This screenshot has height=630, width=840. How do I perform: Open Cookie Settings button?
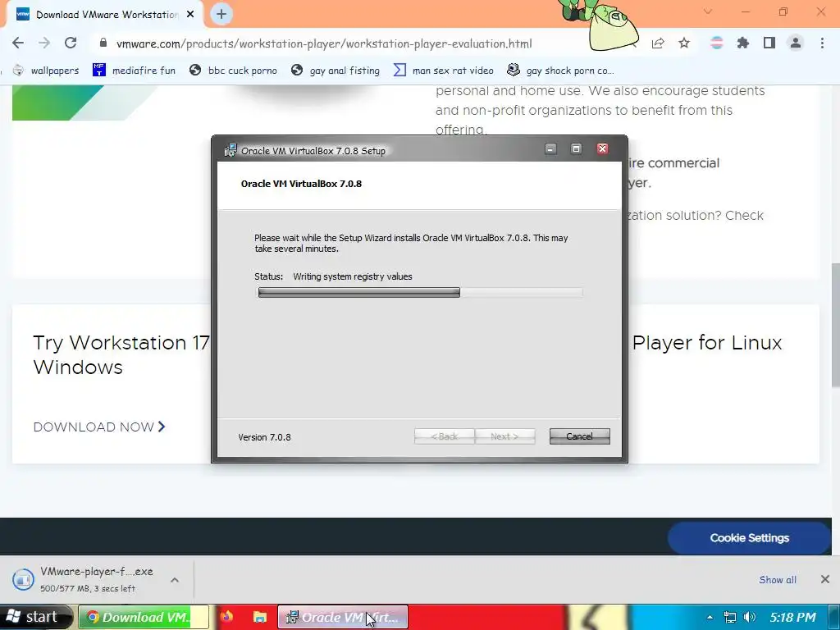tap(749, 538)
